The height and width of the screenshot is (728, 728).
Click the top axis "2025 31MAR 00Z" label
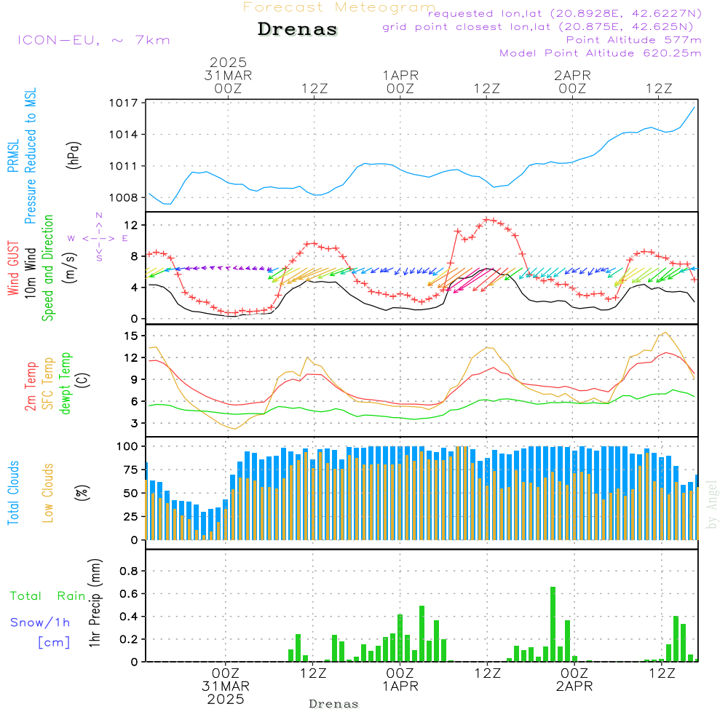(x=228, y=75)
